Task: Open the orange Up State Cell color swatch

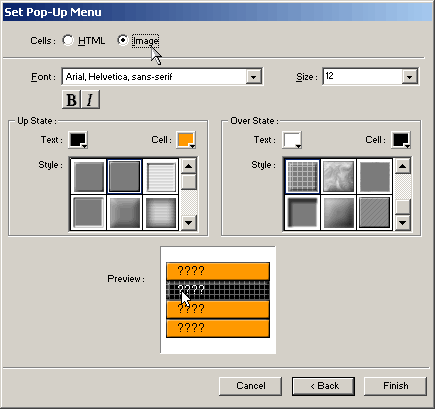Action: click(186, 140)
